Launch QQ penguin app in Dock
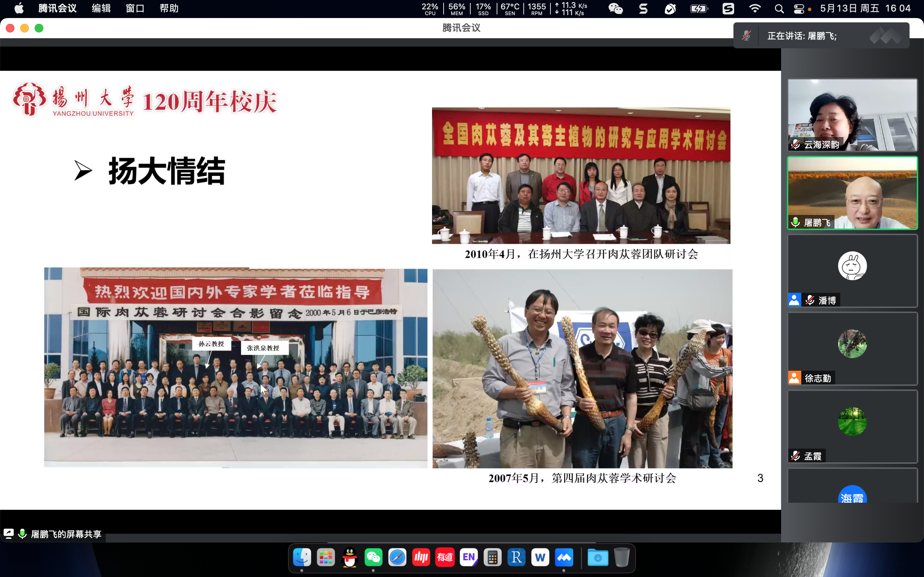The image size is (924, 577). (349, 558)
